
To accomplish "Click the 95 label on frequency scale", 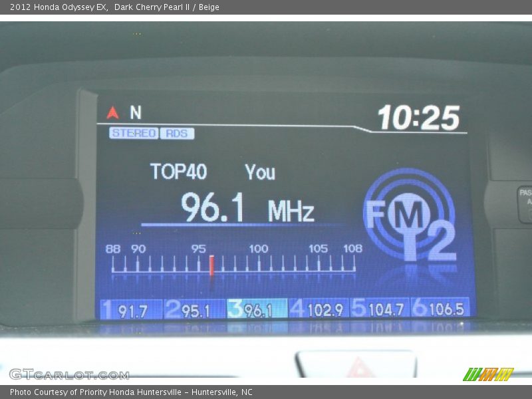I will coord(198,249).
